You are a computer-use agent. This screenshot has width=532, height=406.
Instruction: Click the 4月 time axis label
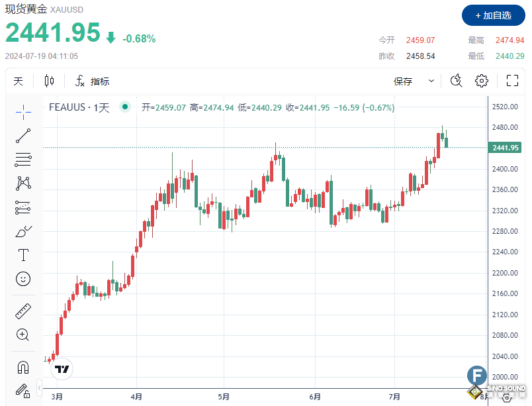click(136, 397)
